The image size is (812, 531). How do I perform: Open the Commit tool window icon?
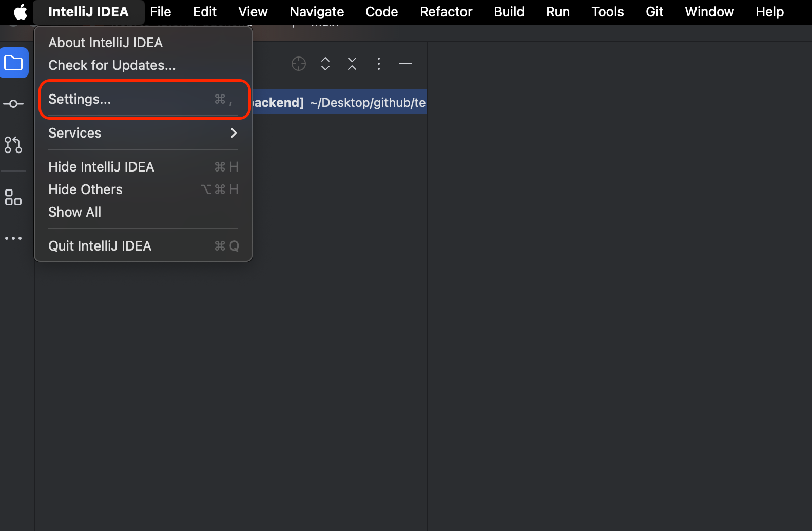pos(13,104)
